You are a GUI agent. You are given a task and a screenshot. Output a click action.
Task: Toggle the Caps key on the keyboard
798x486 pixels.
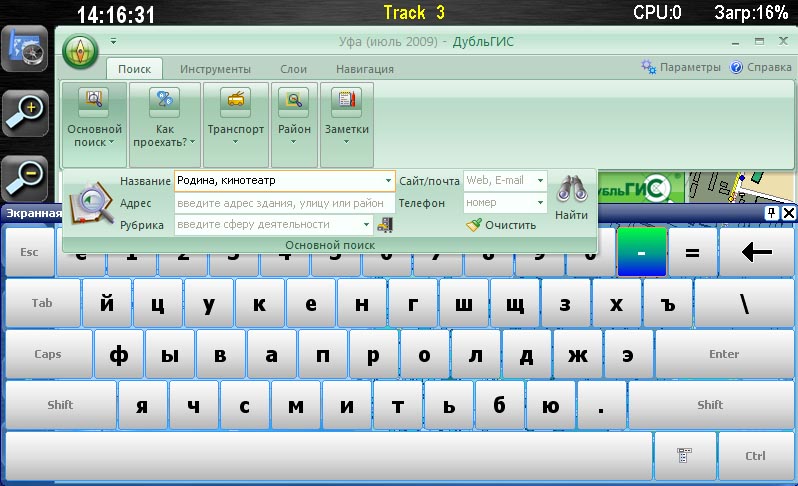pos(48,354)
